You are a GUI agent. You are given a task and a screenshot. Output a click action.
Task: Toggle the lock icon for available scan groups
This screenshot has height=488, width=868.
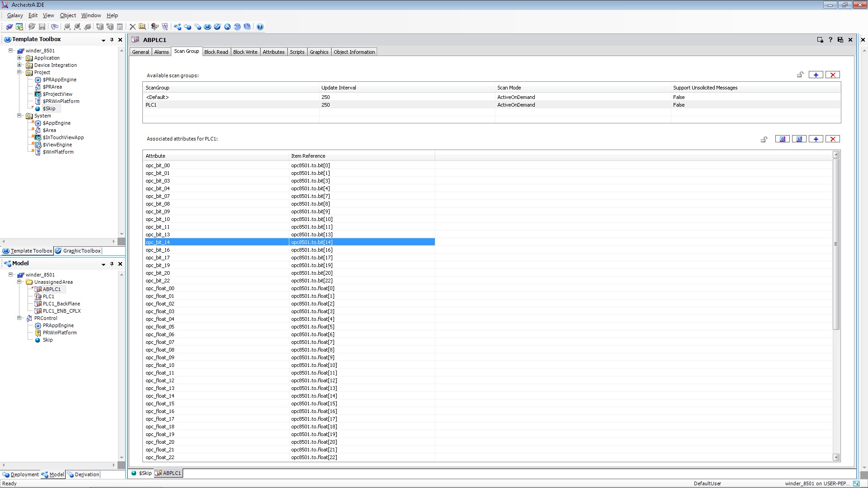[x=800, y=75]
